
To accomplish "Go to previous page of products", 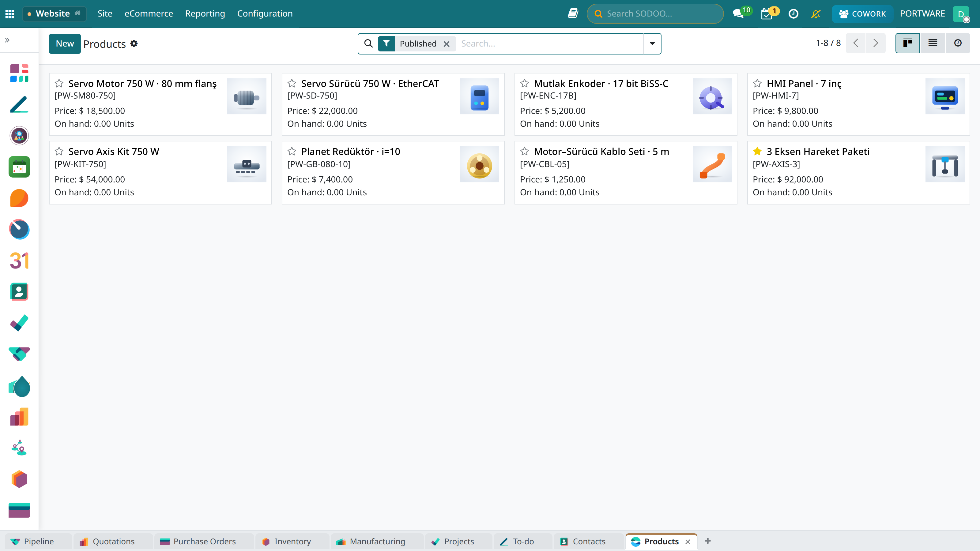I will (x=856, y=43).
